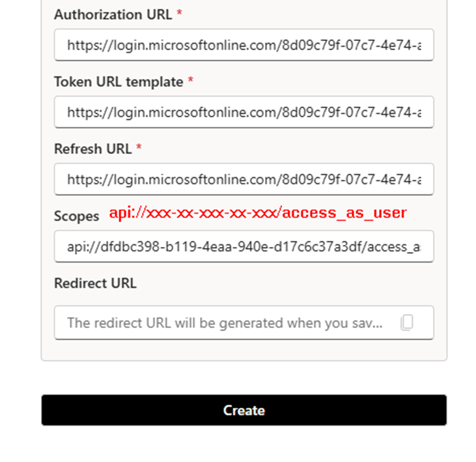Screen dimensions: 476x462
Task: Click the red asterisk beside Authorization URL
Action: [x=179, y=14]
